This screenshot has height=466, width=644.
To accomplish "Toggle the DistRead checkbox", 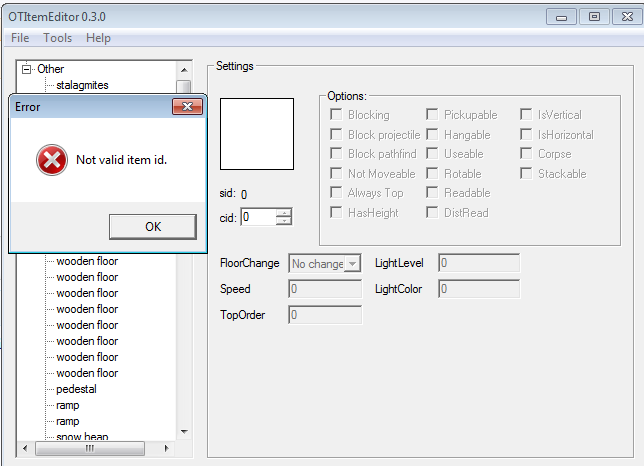I will coord(432,212).
